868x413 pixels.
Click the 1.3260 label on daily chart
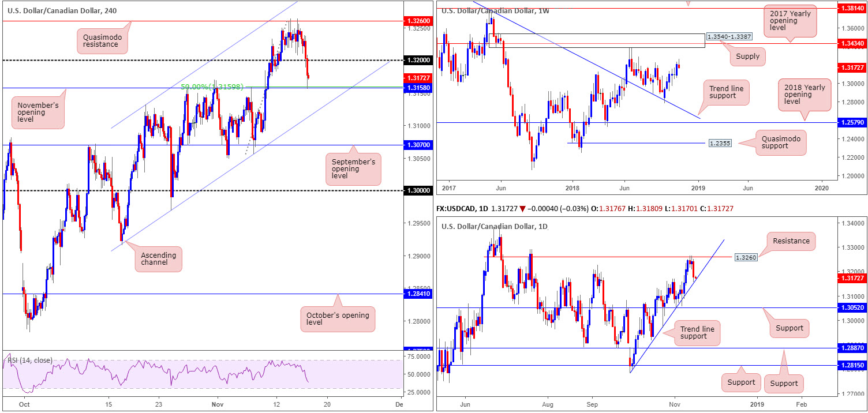(x=745, y=257)
